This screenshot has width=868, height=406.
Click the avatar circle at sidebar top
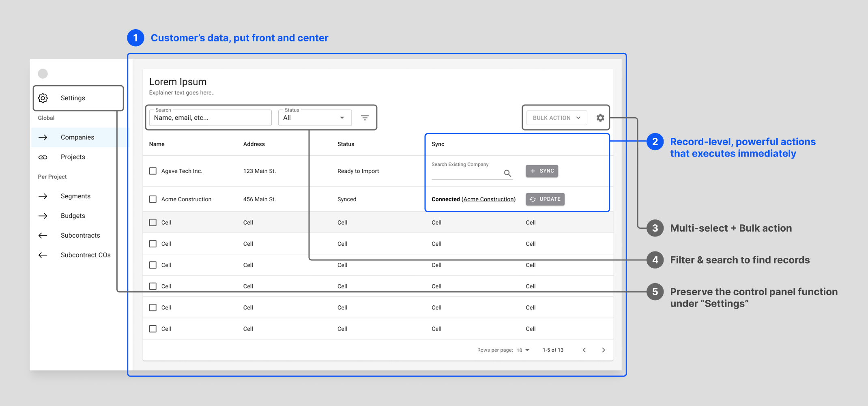tap(43, 73)
